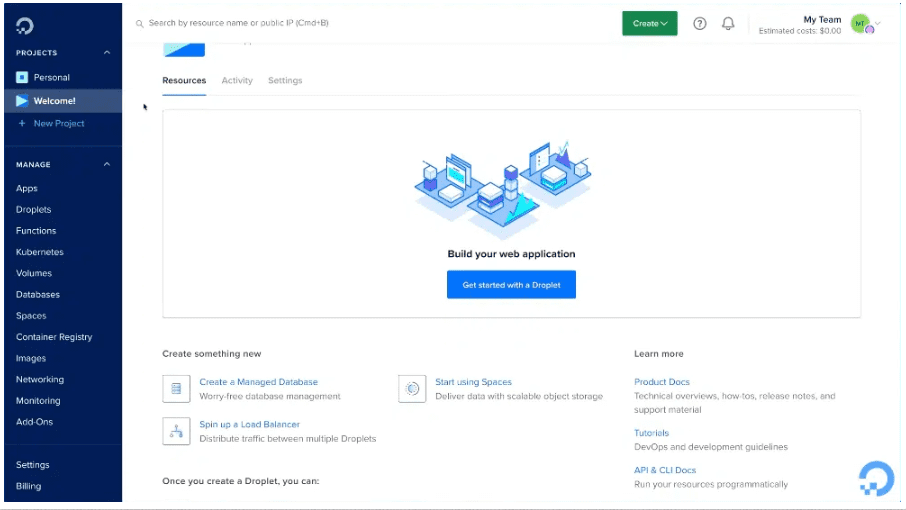Open the Start using Spaces link
This screenshot has width=906, height=510.
point(473,382)
